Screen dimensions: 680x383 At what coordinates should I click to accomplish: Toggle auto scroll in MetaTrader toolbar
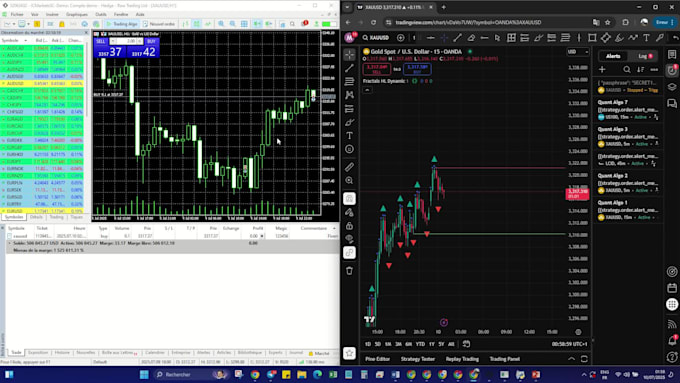click(257, 24)
